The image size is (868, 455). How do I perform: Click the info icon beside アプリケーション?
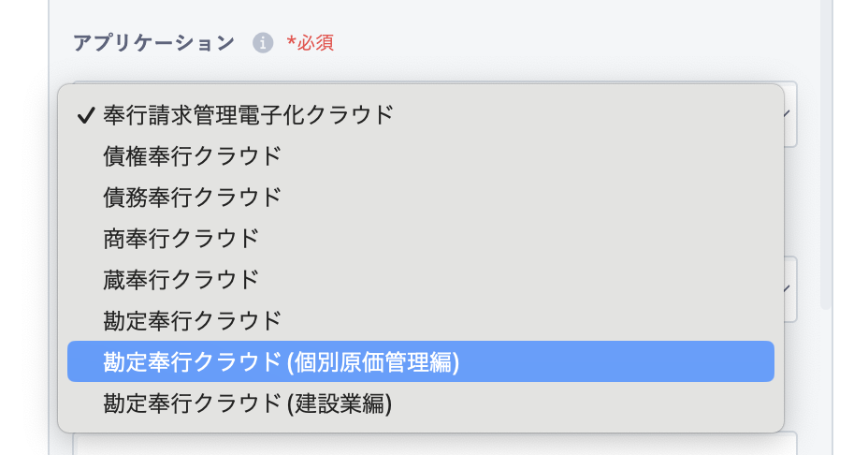263,43
